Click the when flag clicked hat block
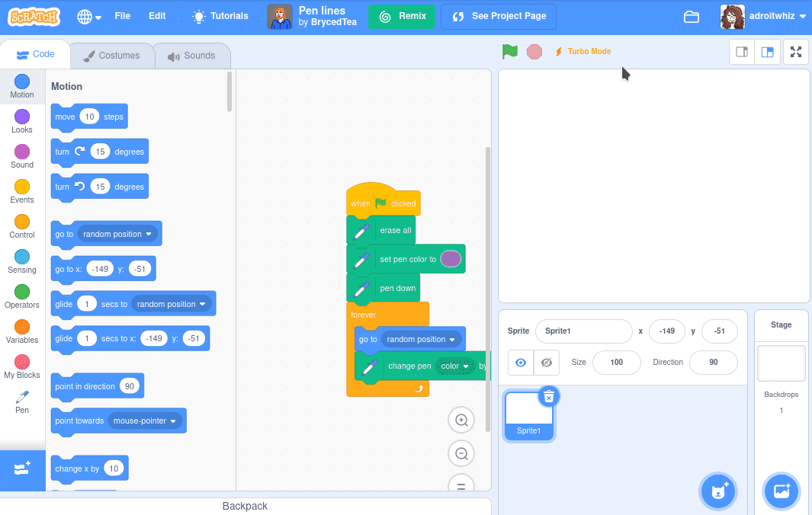Screen dimensions: 812x515 [384, 201]
